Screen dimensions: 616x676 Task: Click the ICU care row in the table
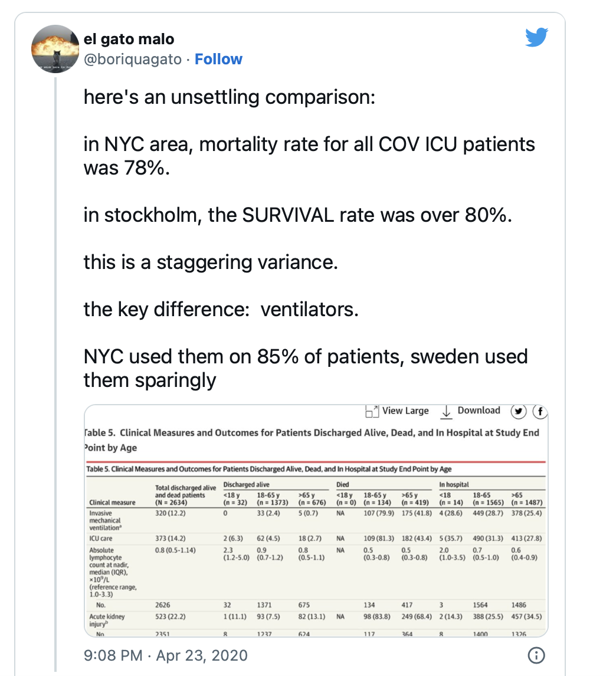coord(316,539)
